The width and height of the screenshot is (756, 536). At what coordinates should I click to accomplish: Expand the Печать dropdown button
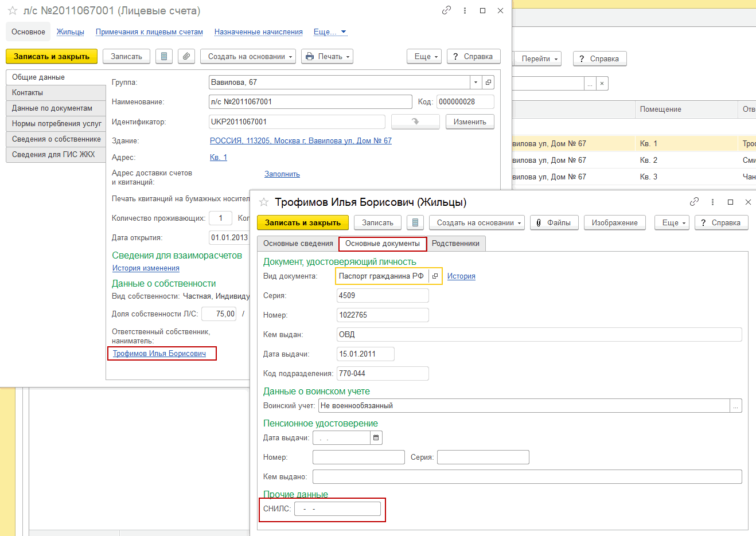(327, 56)
